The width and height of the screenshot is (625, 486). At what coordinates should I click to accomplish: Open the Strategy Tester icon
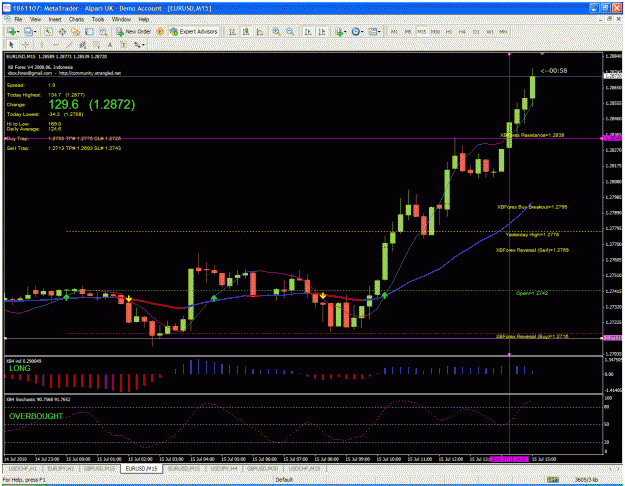(103, 31)
